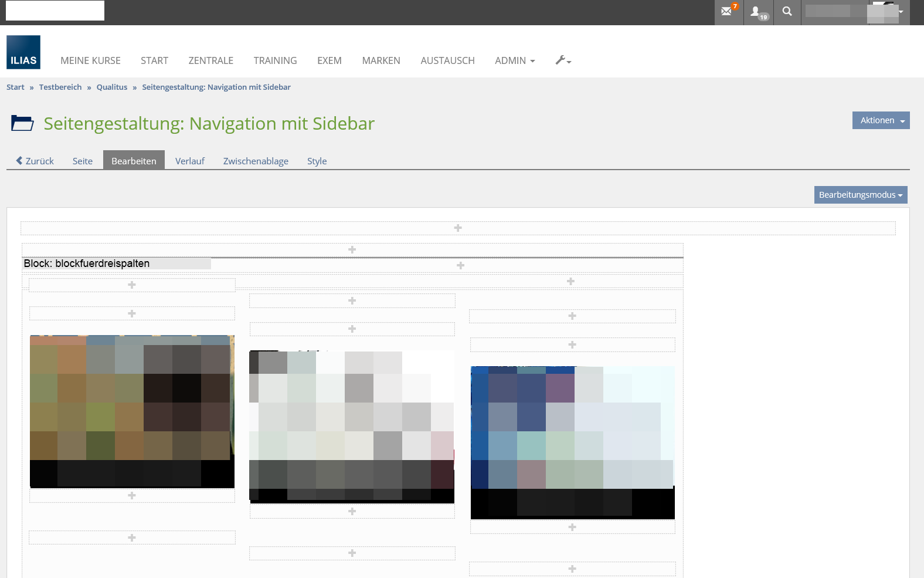
Task: Expand the ADMIN menu
Action: pyautogui.click(x=514, y=60)
